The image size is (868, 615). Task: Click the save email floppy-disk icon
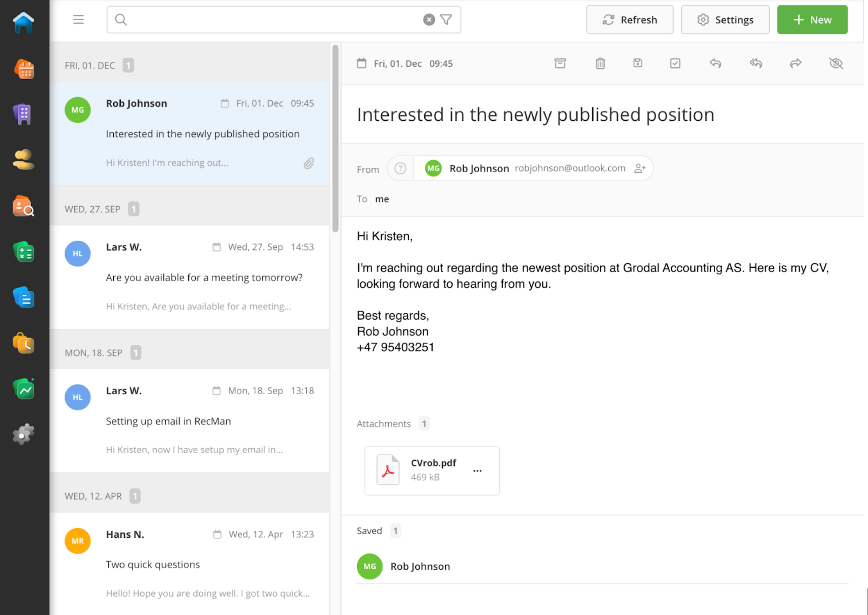pyautogui.click(x=637, y=63)
